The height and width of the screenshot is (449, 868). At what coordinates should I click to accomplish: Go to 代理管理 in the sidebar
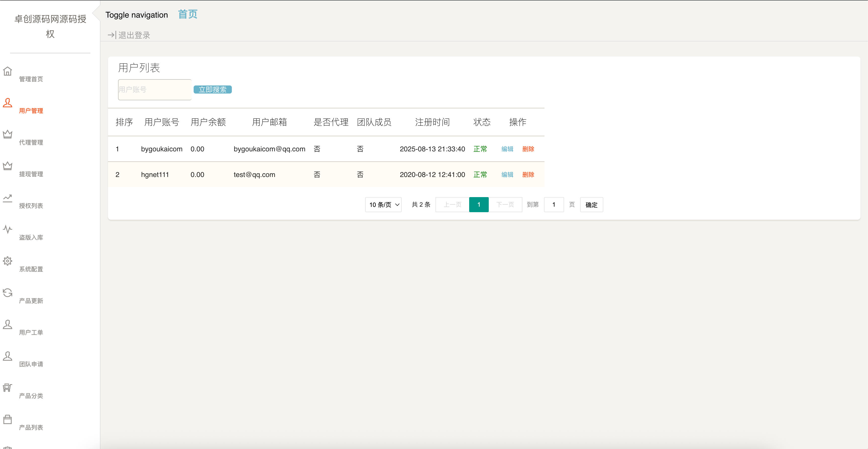point(31,143)
